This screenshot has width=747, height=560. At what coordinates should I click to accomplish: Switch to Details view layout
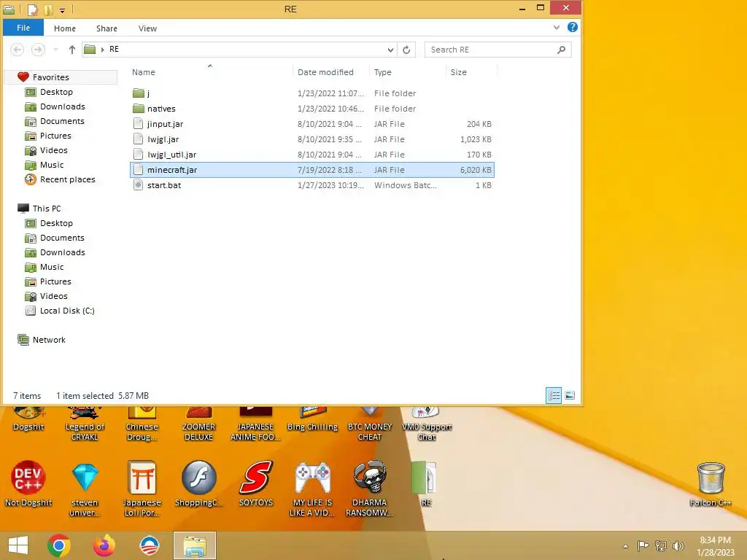click(x=554, y=396)
